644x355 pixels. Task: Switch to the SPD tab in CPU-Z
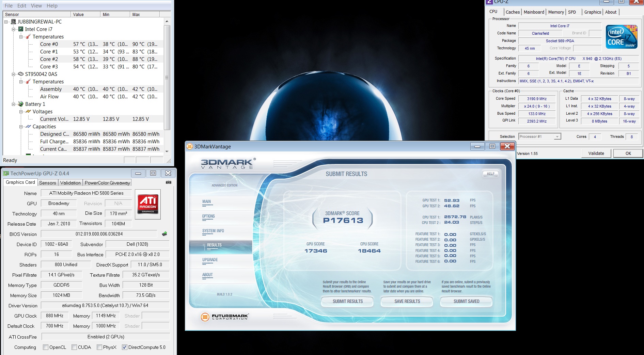(572, 12)
